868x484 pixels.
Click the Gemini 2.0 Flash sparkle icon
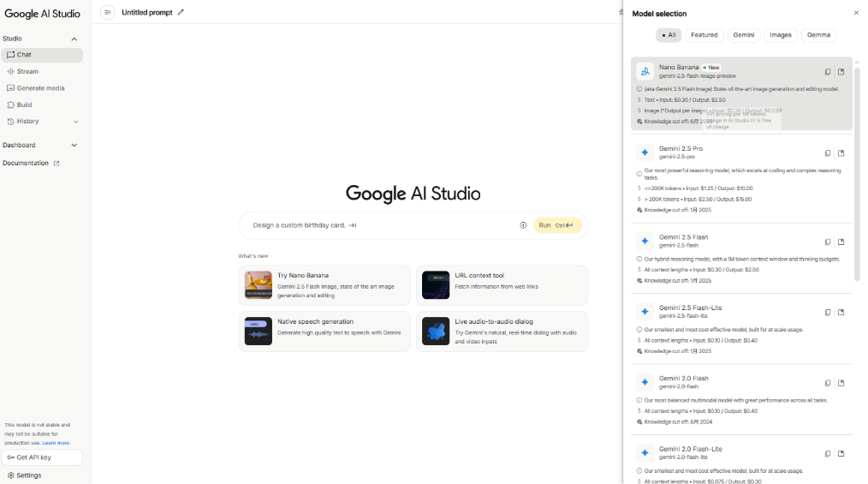(645, 382)
